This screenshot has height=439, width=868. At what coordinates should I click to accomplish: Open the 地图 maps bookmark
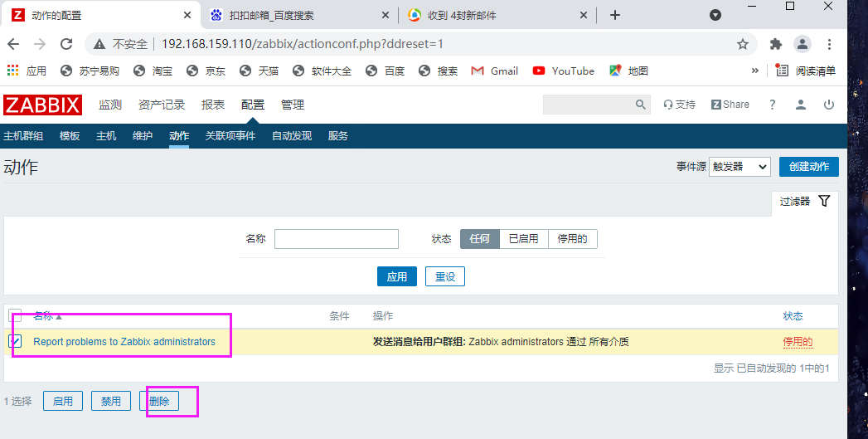coord(628,71)
